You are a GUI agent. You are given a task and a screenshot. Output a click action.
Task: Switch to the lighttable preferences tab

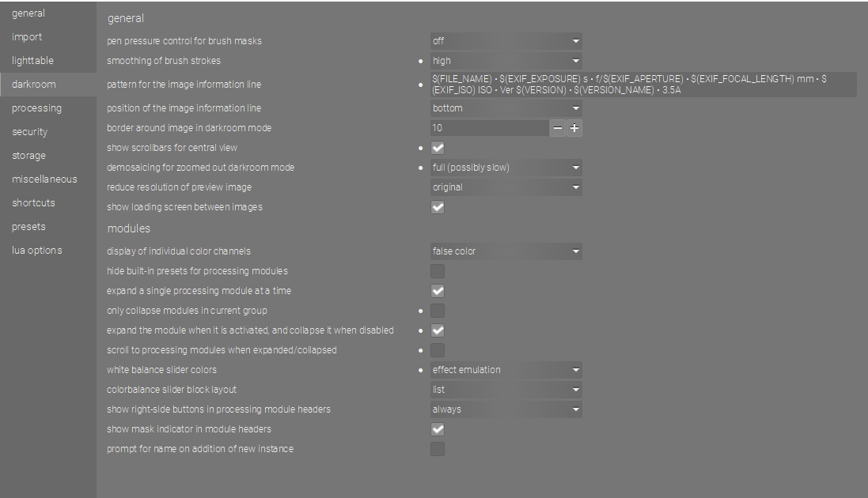[33, 61]
